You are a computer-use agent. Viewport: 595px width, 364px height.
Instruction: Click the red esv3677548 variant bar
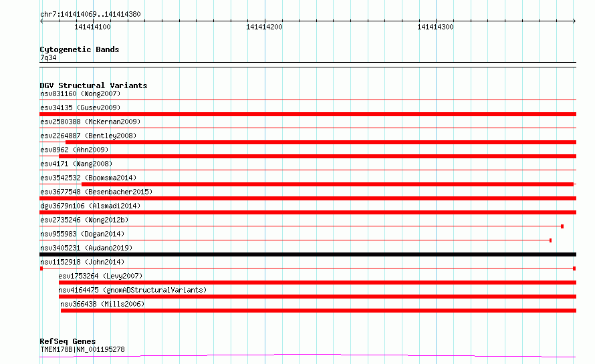click(308, 198)
